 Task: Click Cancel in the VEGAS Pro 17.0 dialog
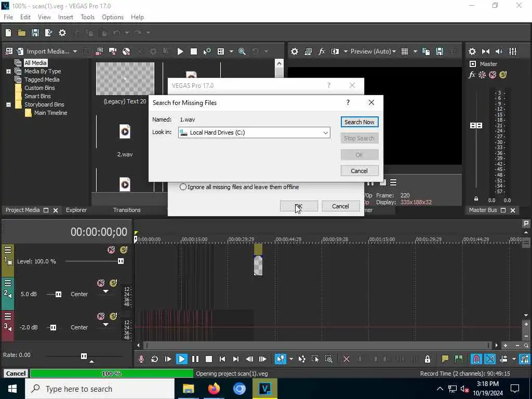341,206
